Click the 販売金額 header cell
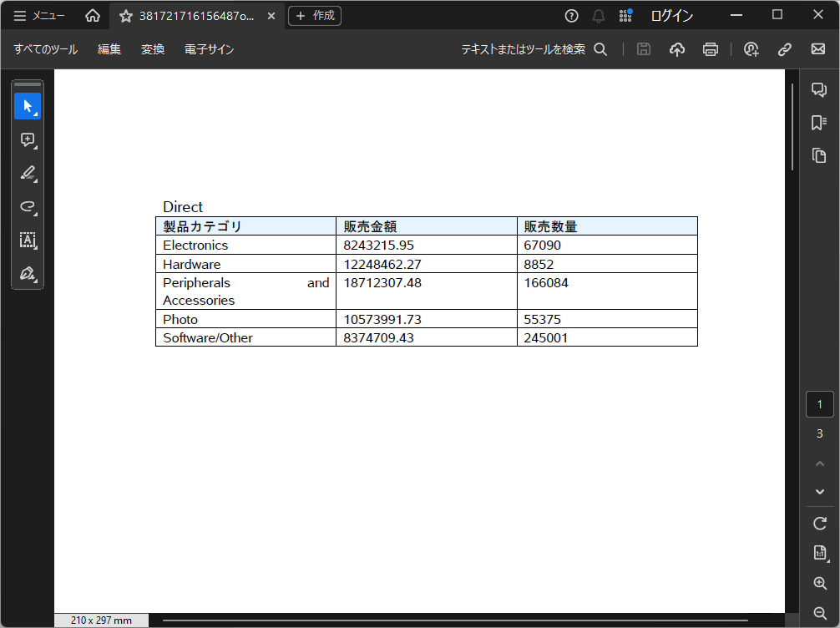The width and height of the screenshot is (840, 628). point(427,226)
